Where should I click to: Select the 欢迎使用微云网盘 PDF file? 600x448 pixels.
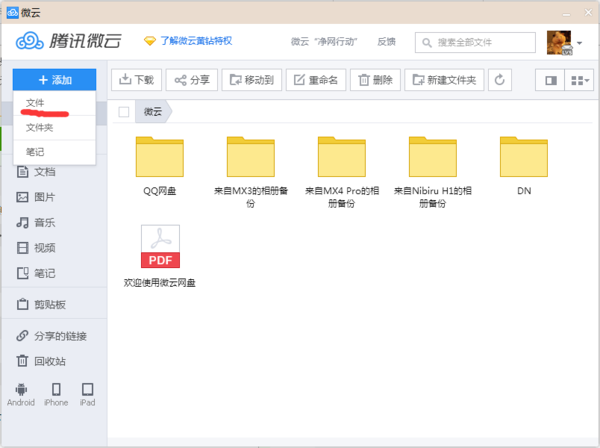[160, 256]
